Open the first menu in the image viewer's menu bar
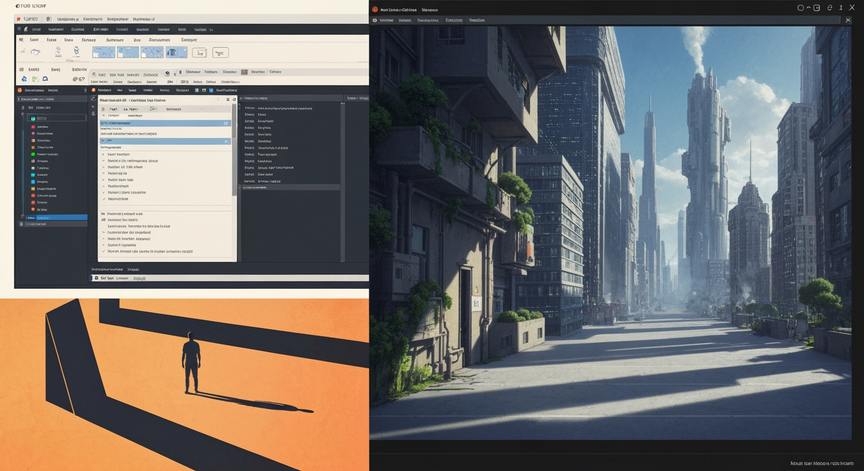This screenshot has height=471, width=864. 386,20
